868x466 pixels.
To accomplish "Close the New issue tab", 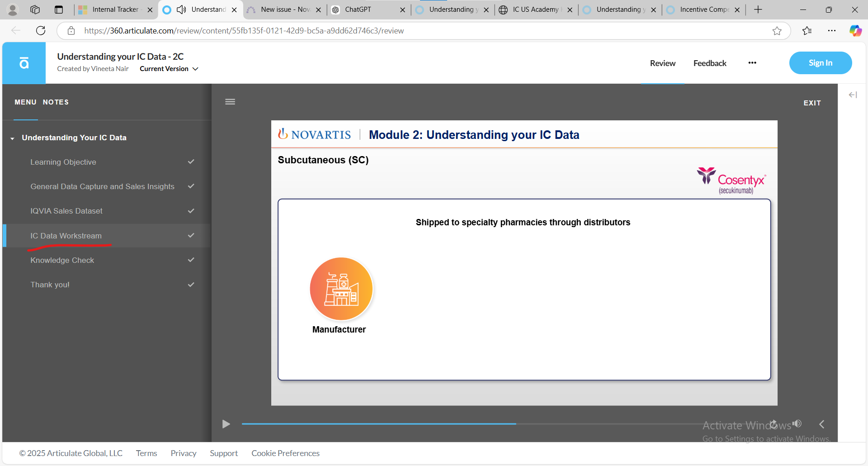I will pyautogui.click(x=318, y=10).
